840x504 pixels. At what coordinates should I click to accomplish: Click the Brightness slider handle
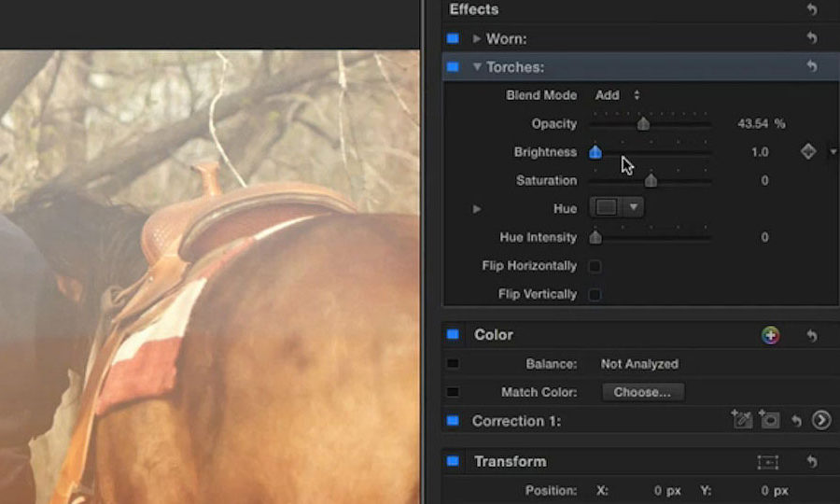point(595,152)
